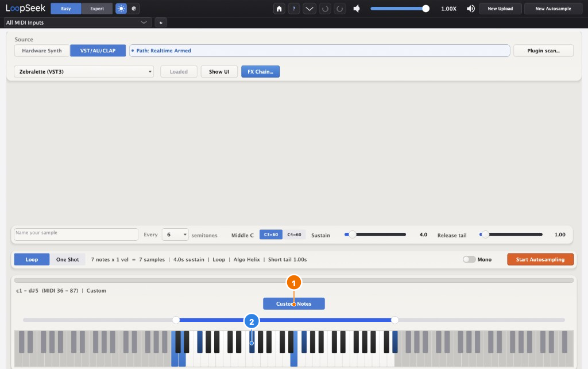Click the Custom Notes button

pos(293,303)
